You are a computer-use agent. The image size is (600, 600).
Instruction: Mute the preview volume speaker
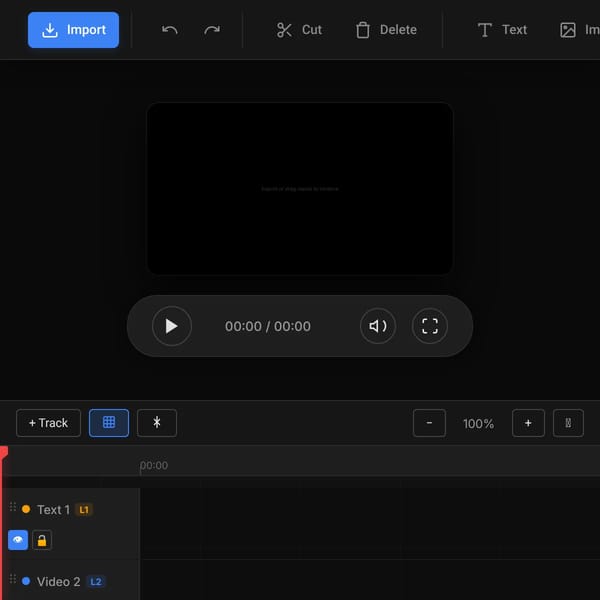coord(378,326)
